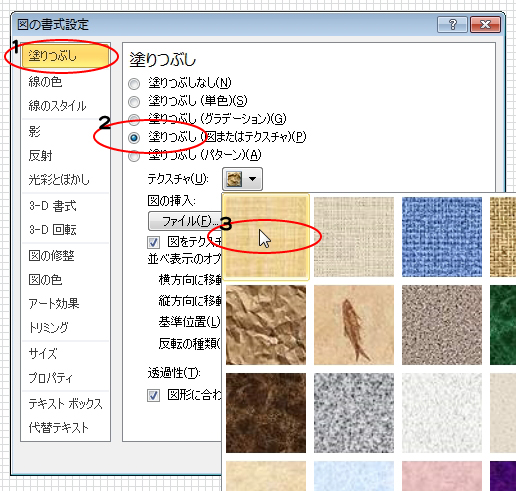Pick the green marble texture
The height and width of the screenshot is (491, 516).
pos(503,325)
